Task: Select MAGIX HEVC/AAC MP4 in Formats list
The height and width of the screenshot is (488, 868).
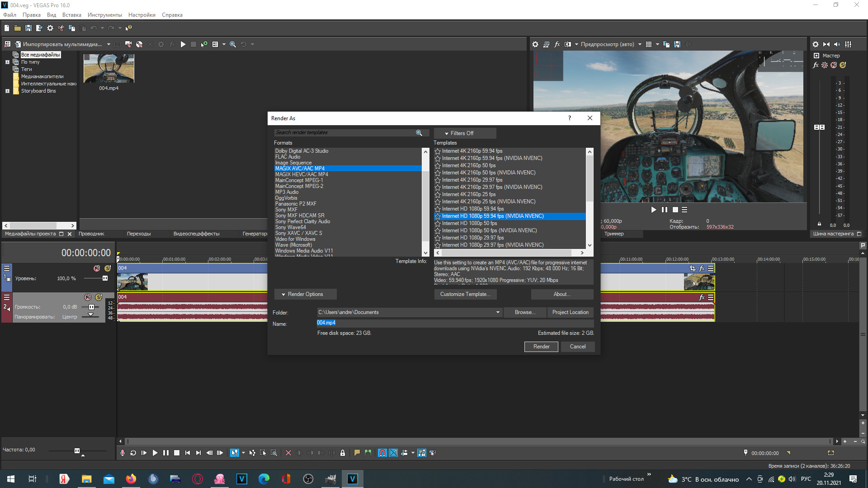Action: click(x=302, y=174)
